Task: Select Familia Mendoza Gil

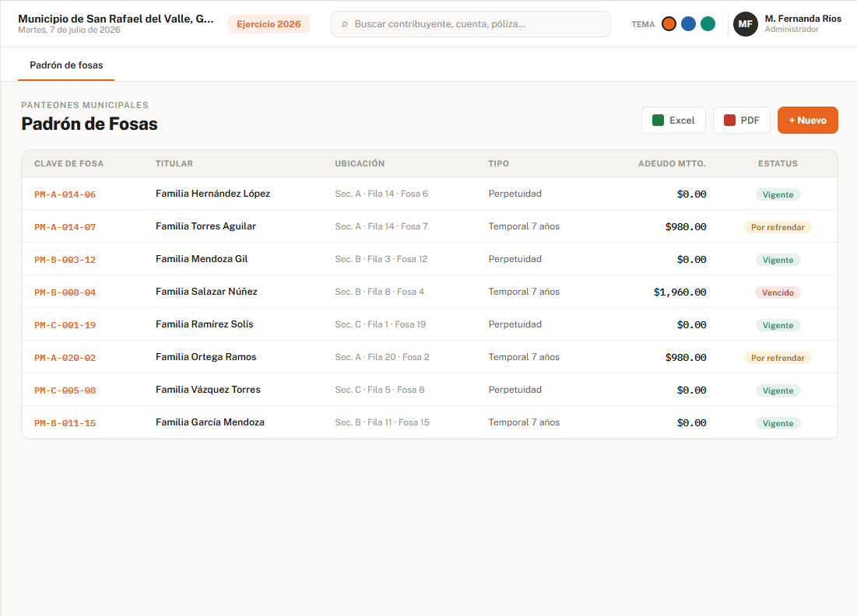Action: pos(202,259)
